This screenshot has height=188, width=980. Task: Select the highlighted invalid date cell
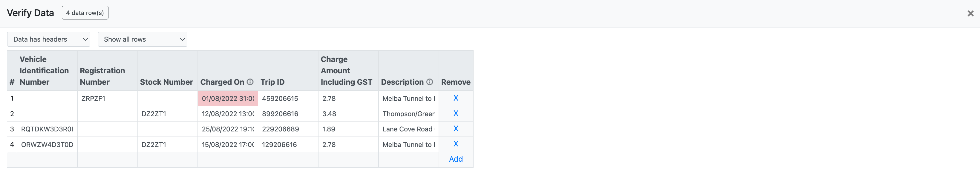point(227,98)
